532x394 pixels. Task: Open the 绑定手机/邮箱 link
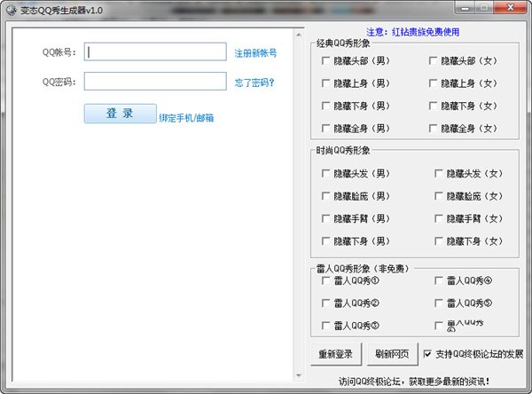186,118
